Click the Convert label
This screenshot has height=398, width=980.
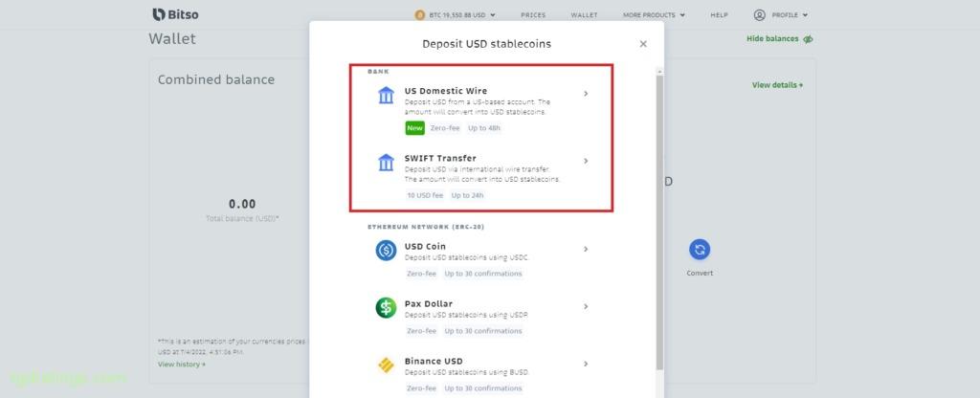point(700,273)
